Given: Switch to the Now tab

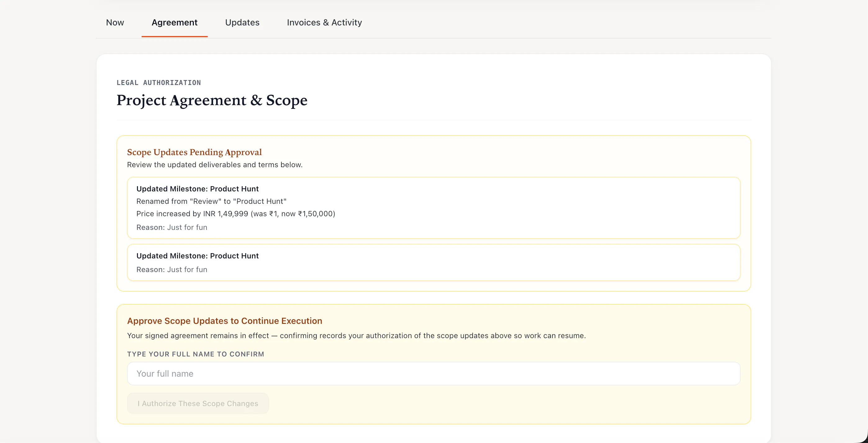Looking at the screenshot, I should pyautogui.click(x=115, y=23).
